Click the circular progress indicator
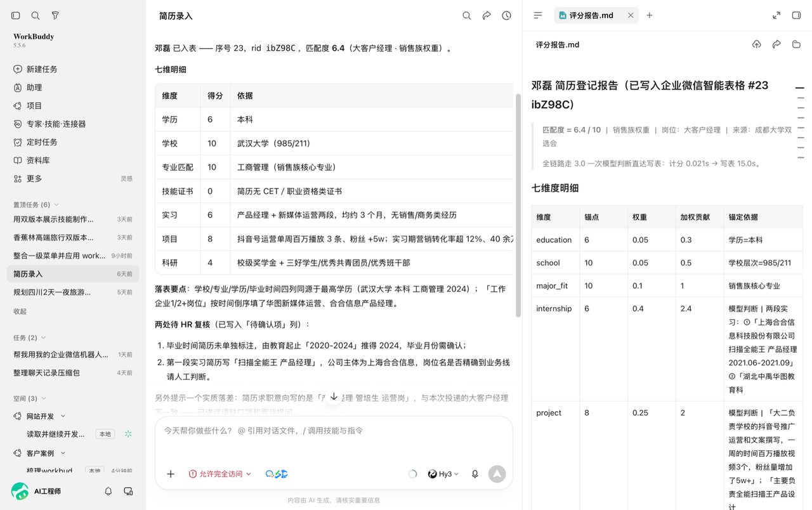 point(412,474)
